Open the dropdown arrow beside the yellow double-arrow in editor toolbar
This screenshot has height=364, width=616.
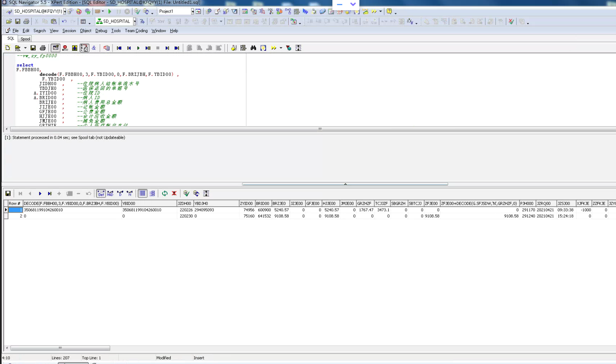click(281, 48)
